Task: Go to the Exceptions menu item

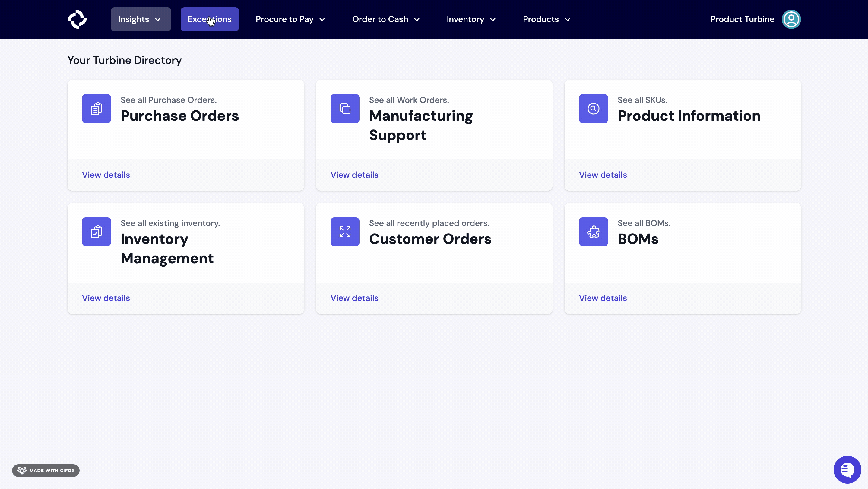Action: (x=209, y=19)
